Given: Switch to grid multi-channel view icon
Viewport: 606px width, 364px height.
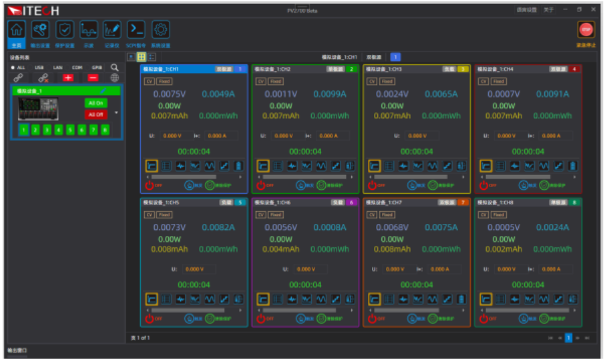Looking at the screenshot, I should (x=141, y=57).
